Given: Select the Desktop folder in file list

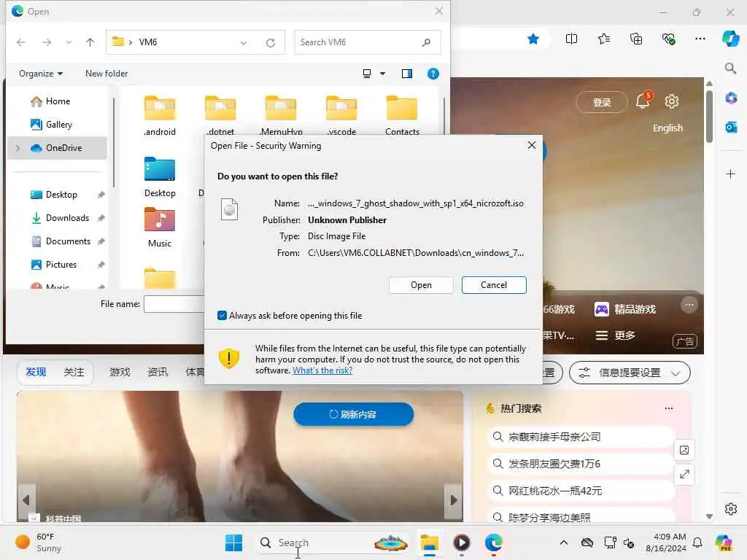Looking at the screenshot, I should [x=160, y=176].
